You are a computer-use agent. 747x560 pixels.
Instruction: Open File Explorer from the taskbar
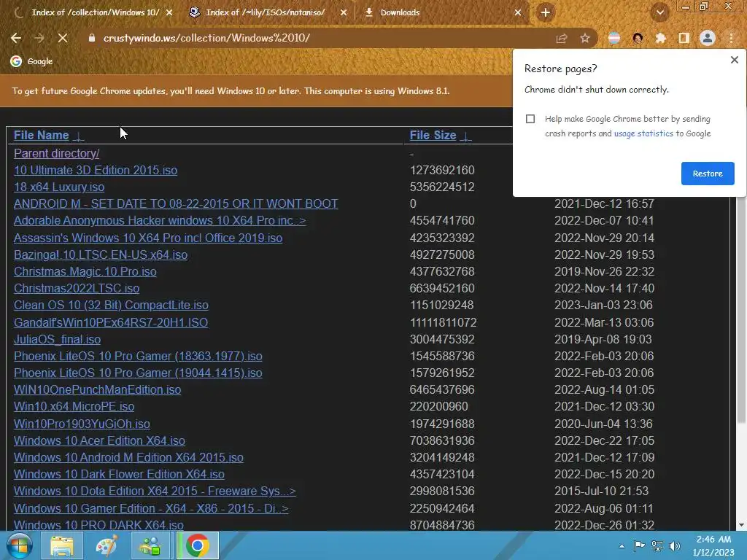(62, 545)
